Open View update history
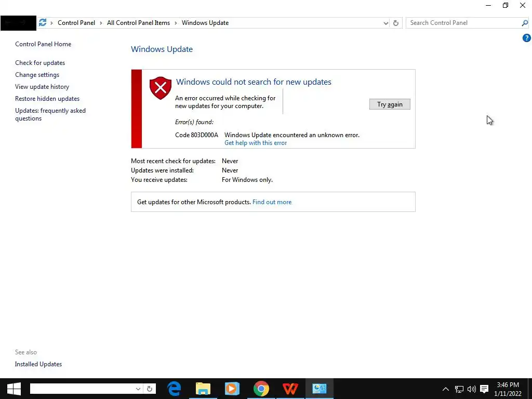 coord(42,87)
